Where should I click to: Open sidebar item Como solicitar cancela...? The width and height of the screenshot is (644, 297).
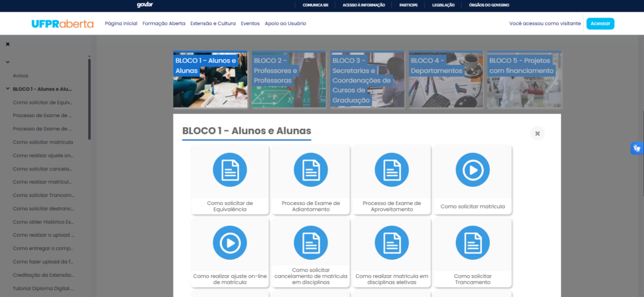click(42, 169)
